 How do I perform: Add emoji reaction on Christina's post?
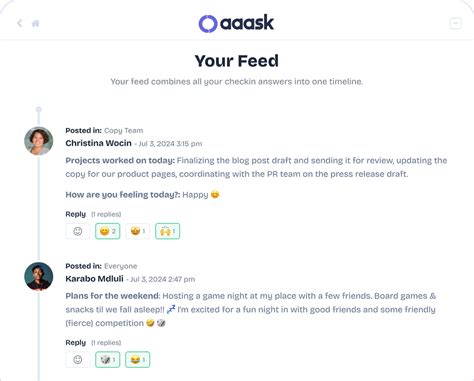pyautogui.click(x=78, y=231)
